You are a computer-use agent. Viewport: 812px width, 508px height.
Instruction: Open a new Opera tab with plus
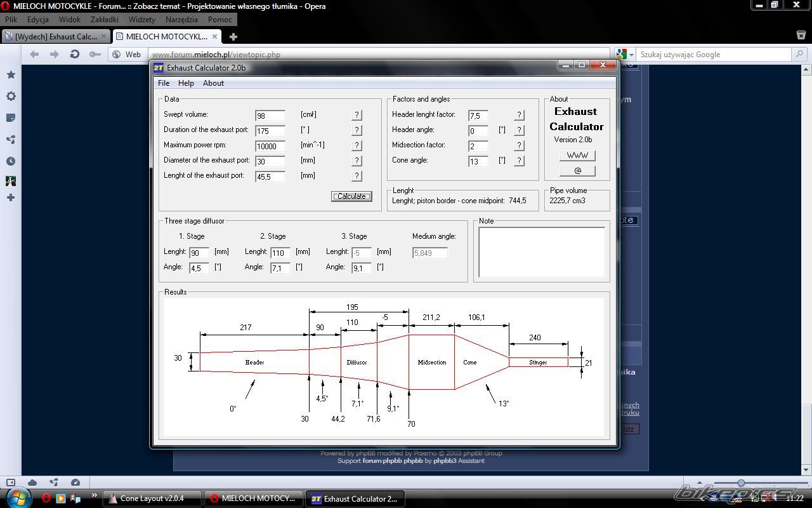pos(233,37)
